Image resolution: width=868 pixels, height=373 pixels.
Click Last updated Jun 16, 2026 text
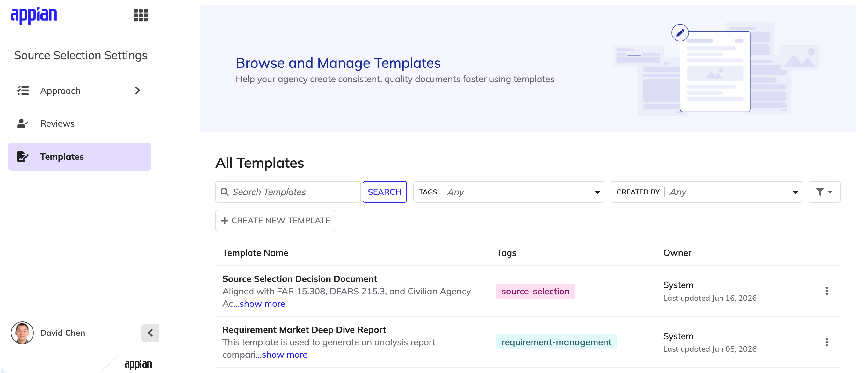tap(710, 298)
